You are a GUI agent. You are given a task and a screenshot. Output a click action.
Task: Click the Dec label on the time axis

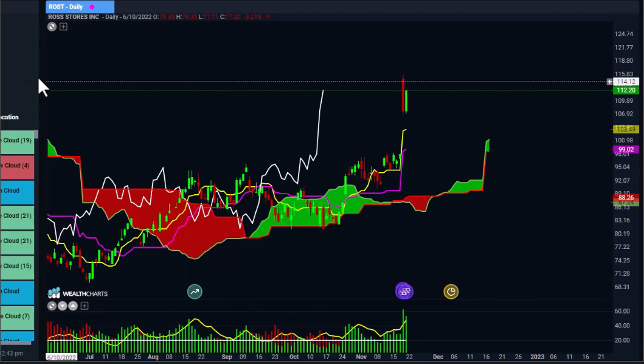[x=438, y=357]
